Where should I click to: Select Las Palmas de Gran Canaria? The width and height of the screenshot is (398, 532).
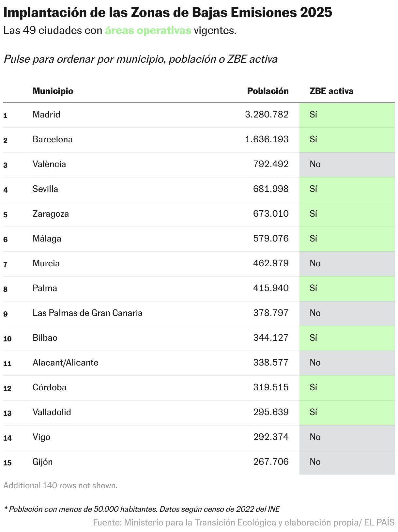click(87, 313)
